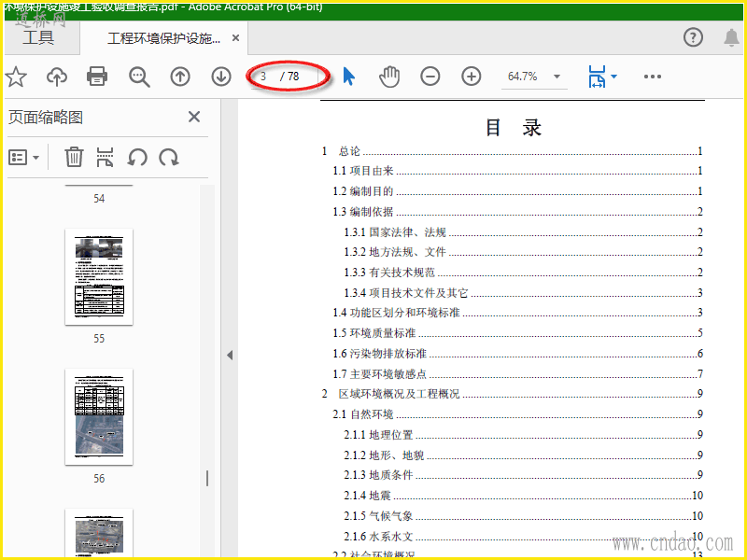Image resolution: width=747 pixels, height=560 pixels.
Task: Click the 页面缩略图 panel title
Action: click(46, 118)
